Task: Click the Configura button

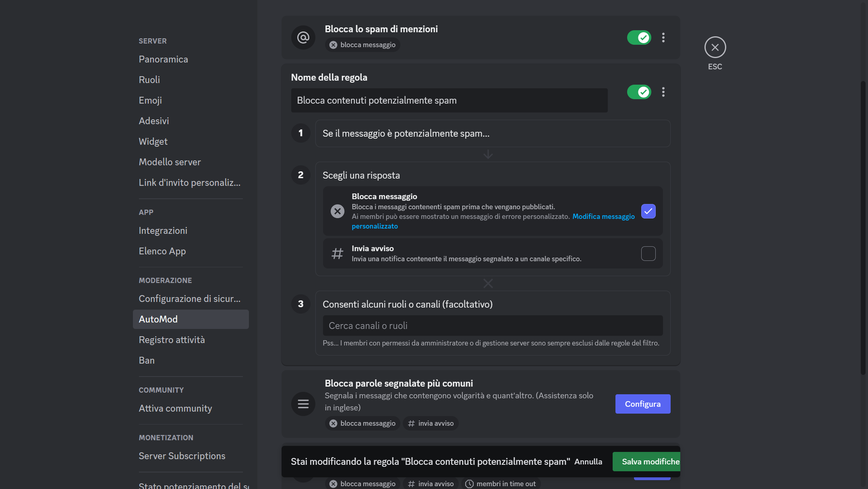Action: tap(642, 404)
